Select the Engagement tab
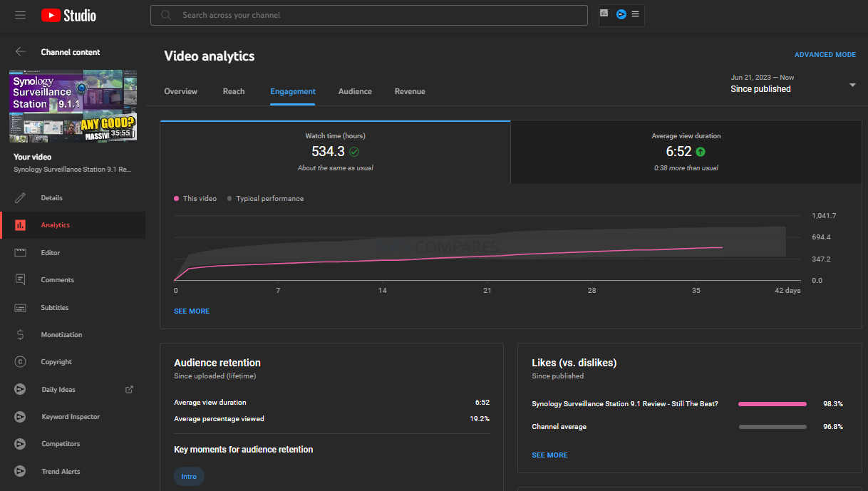The width and height of the screenshot is (868, 491). (293, 91)
